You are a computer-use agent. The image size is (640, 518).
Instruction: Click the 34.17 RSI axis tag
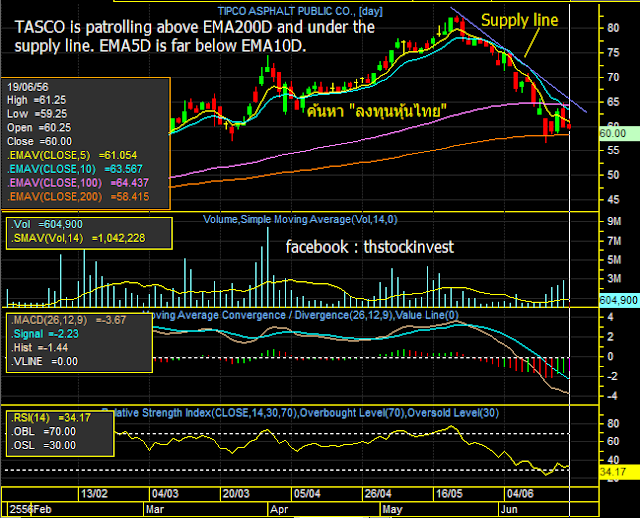point(619,472)
